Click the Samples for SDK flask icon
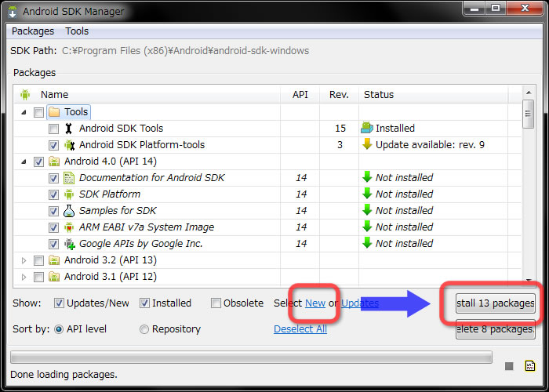 click(69, 211)
